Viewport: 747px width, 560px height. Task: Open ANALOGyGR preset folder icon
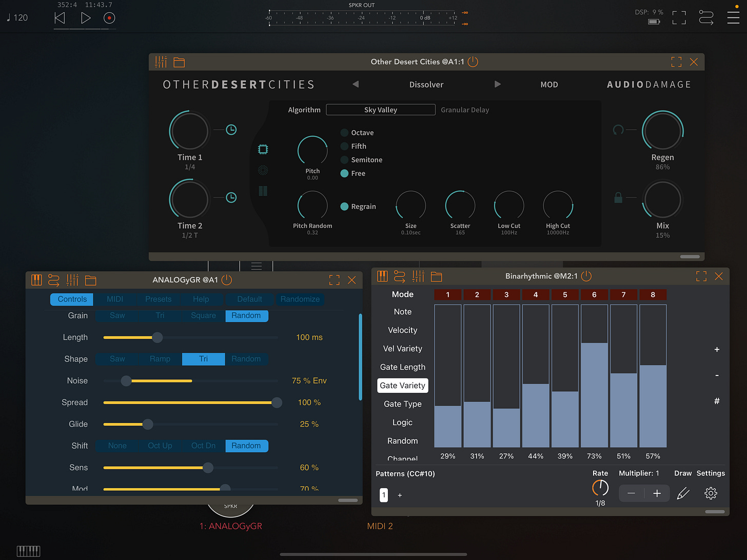coord(91,280)
